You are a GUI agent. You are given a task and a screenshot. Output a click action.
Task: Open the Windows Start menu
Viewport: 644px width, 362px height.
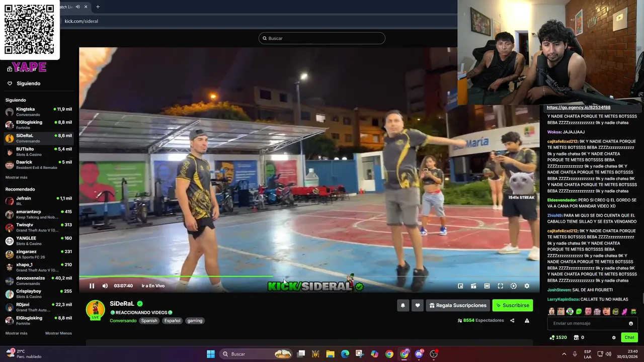pos(211,354)
